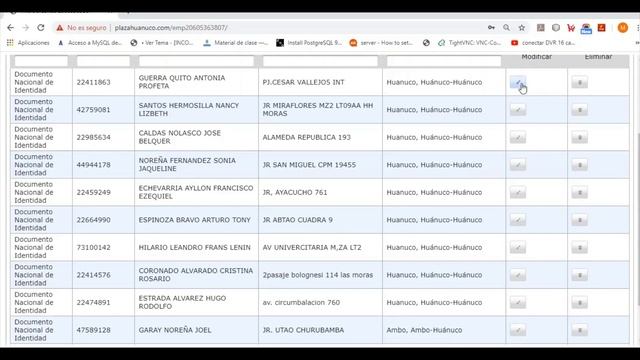
Task: Edit the SANTOS HERMOSILLA NANCY LIZBETH record
Action: 518,110
